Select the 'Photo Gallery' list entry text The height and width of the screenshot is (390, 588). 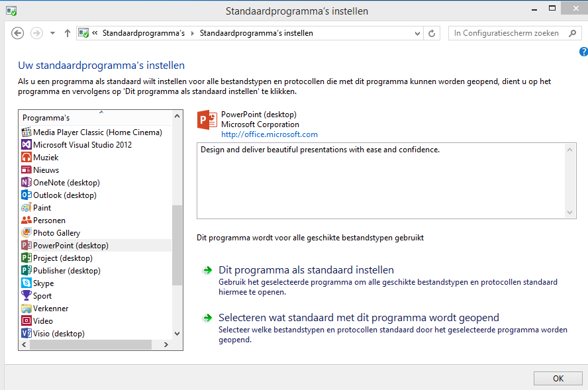coord(57,233)
